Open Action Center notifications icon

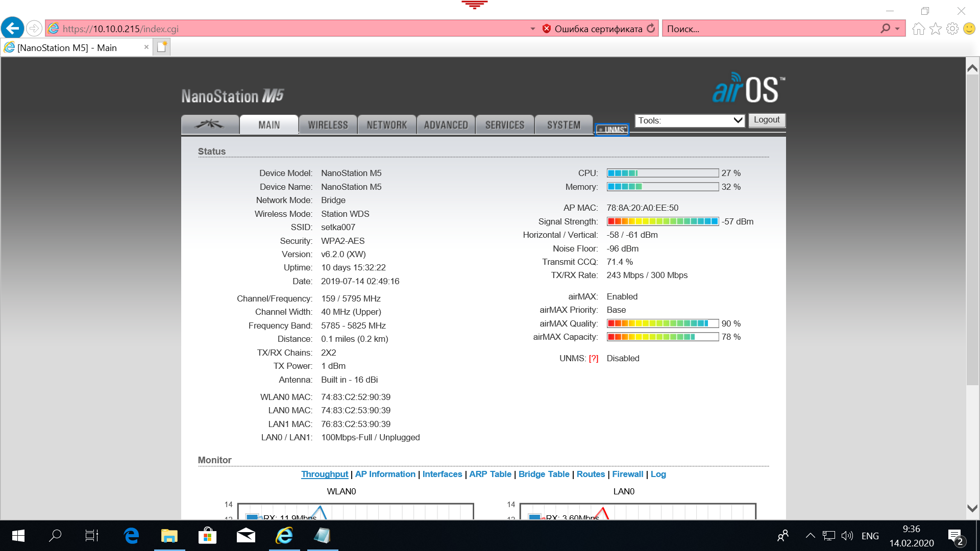tap(955, 537)
